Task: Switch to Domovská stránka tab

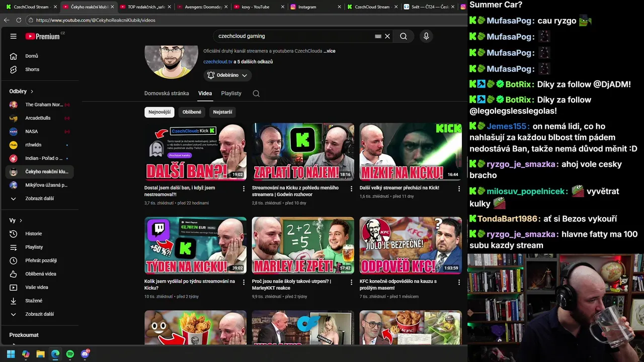Action: coord(167,94)
